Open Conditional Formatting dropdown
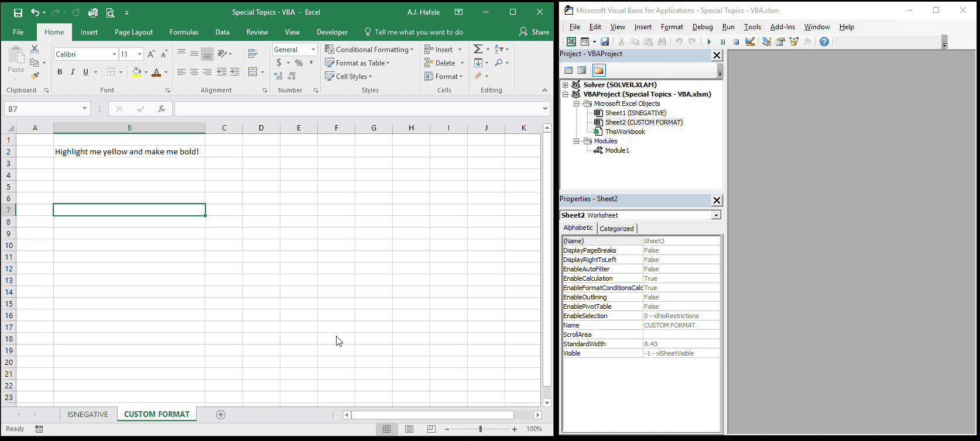This screenshot has width=980, height=441. [x=369, y=49]
